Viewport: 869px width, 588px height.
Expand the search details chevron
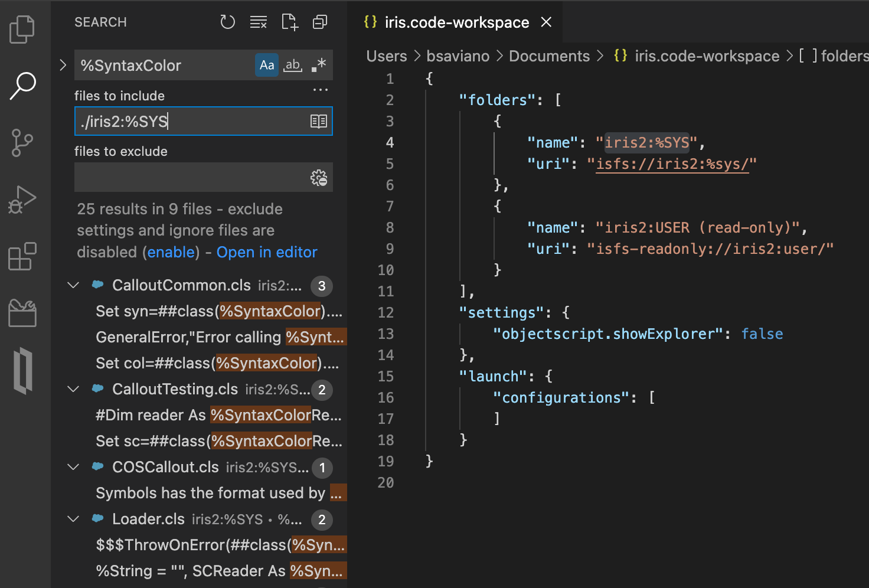coord(63,65)
